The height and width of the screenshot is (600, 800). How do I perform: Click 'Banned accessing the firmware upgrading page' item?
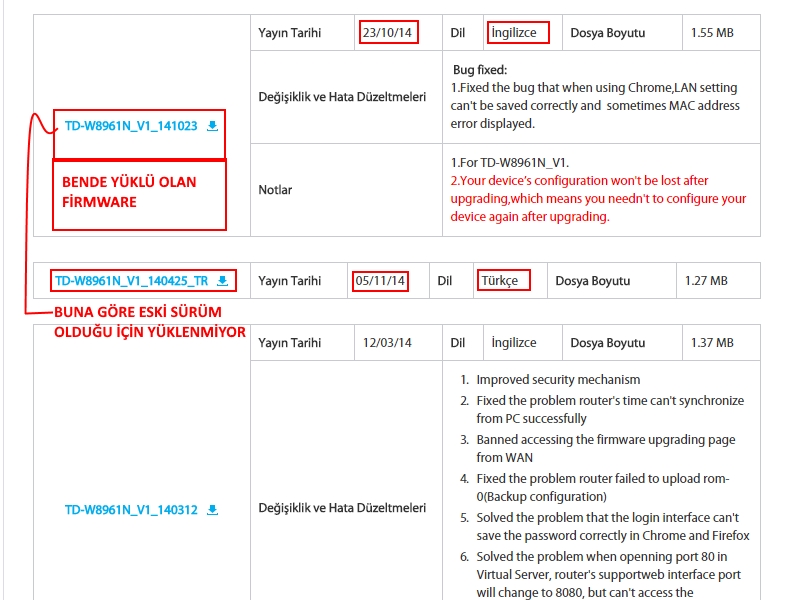[606, 448]
